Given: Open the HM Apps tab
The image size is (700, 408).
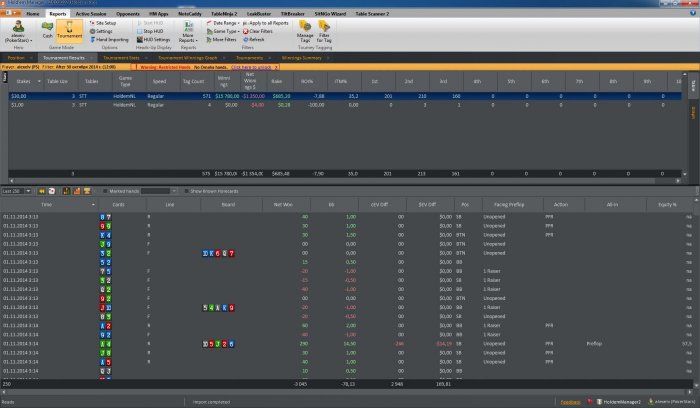Looking at the screenshot, I should 158,14.
